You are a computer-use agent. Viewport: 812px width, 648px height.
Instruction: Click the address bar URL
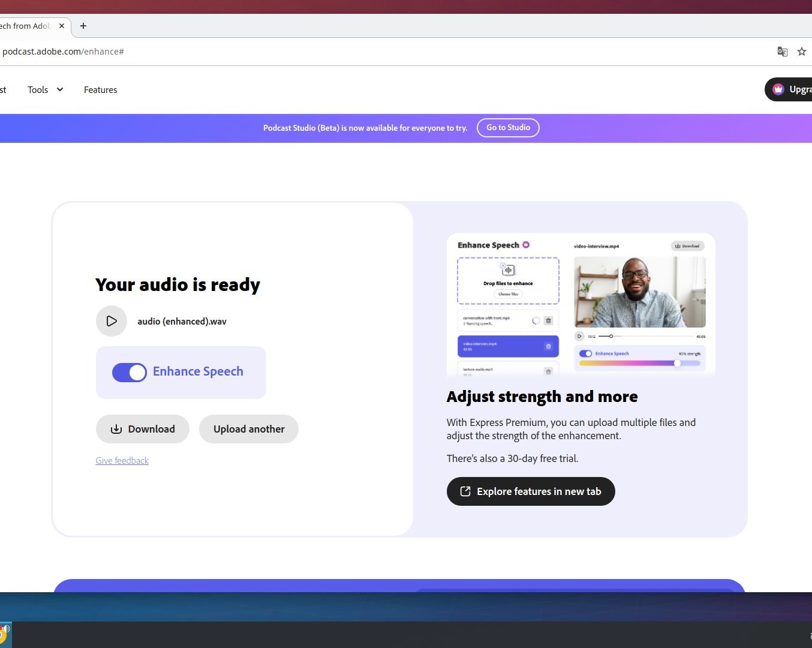click(x=63, y=52)
